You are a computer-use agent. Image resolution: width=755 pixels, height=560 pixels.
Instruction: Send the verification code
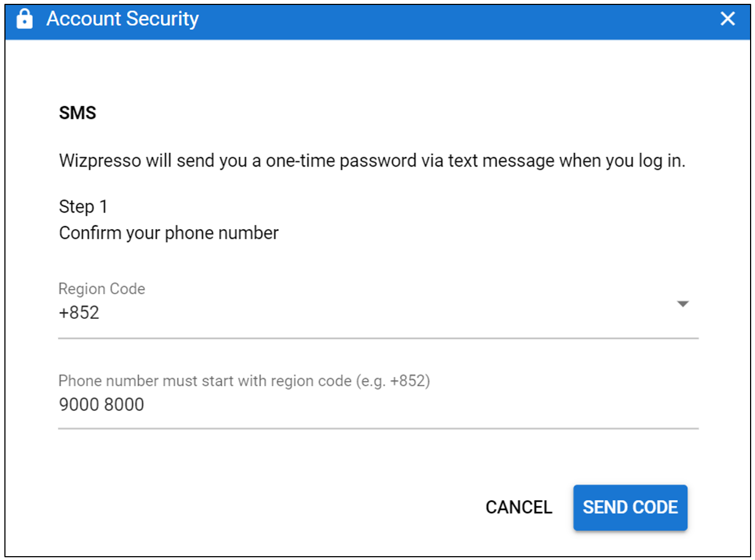tap(630, 507)
